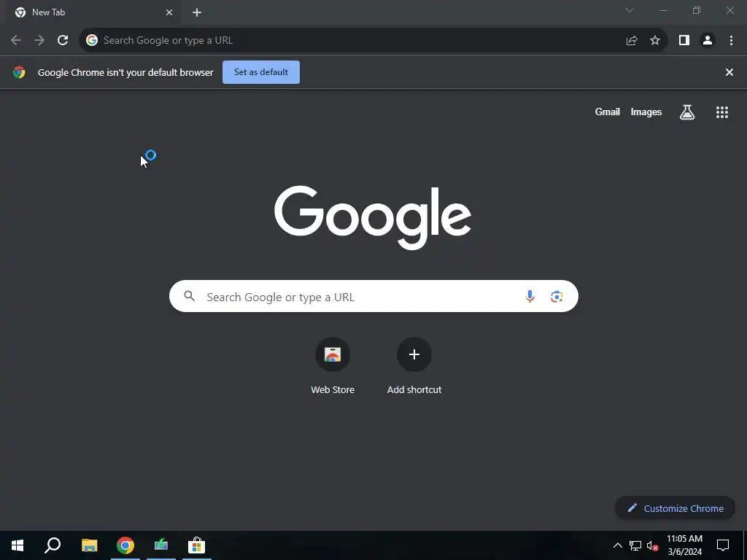Open Search Labs flask icon
747x560 pixels.
click(687, 112)
